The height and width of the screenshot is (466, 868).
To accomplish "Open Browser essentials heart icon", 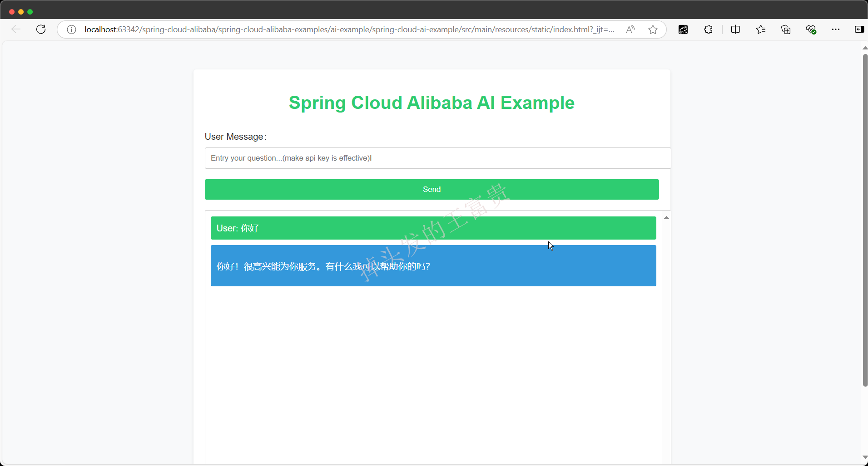I will point(811,29).
